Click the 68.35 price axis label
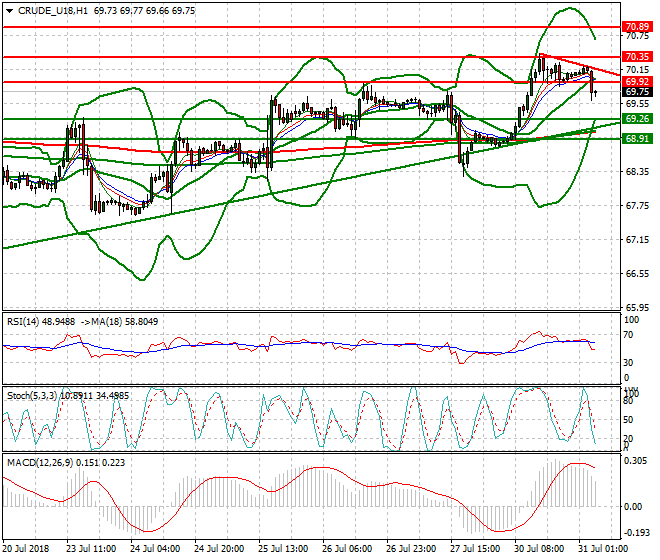Viewport: 660px width, 560px height. pyautogui.click(x=637, y=171)
